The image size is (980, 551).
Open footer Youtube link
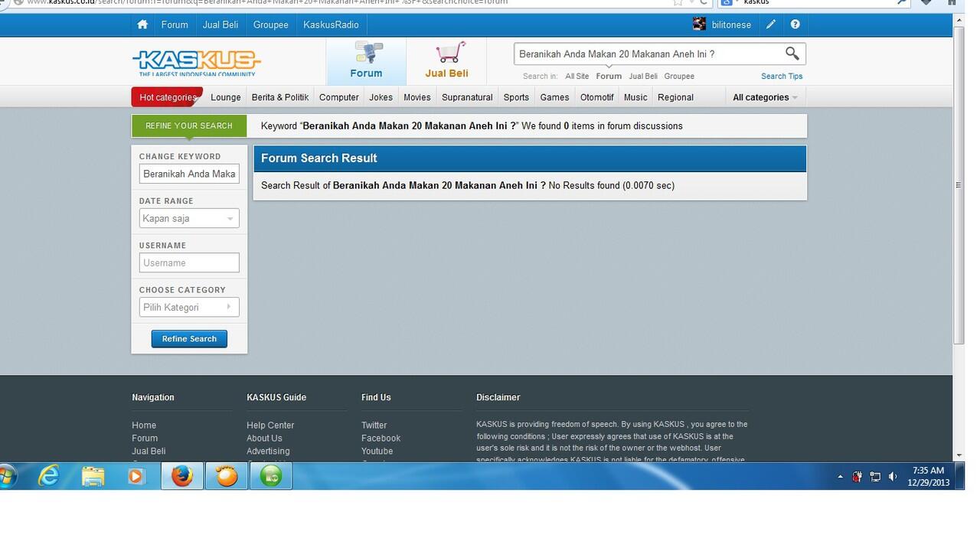pos(377,452)
